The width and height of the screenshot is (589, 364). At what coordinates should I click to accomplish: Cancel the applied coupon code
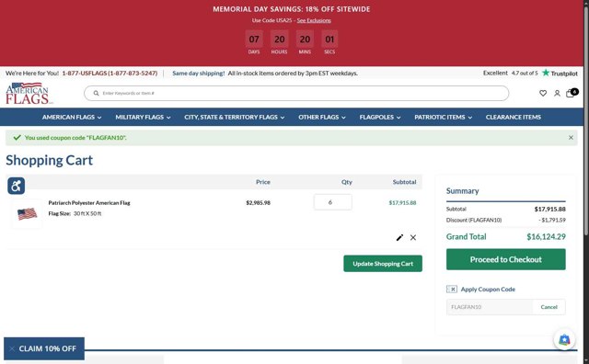click(549, 307)
